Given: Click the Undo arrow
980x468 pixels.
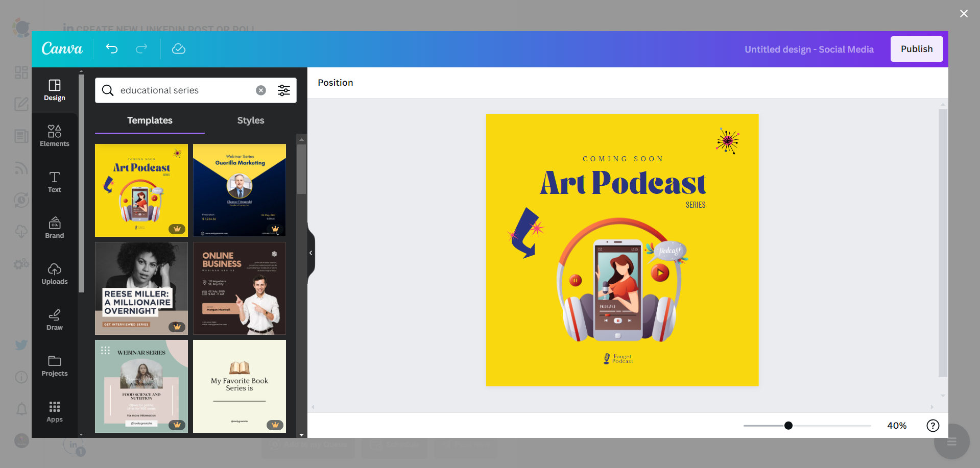Looking at the screenshot, I should (x=112, y=49).
